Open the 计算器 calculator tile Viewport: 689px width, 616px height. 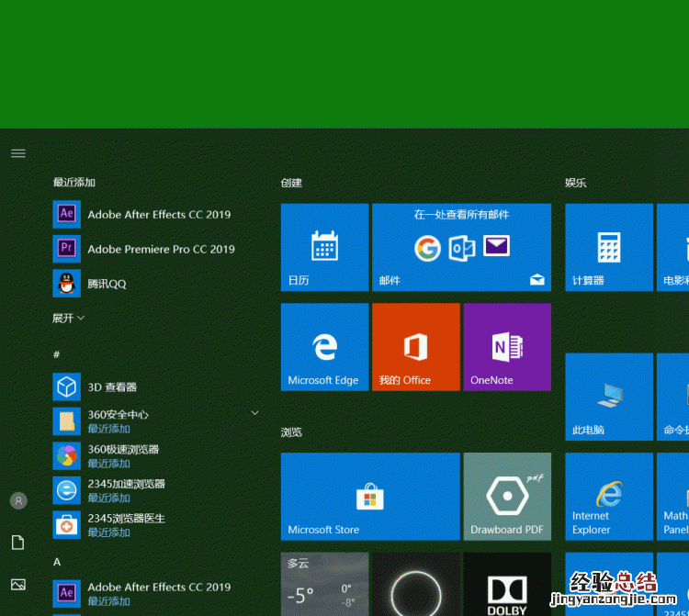(608, 248)
